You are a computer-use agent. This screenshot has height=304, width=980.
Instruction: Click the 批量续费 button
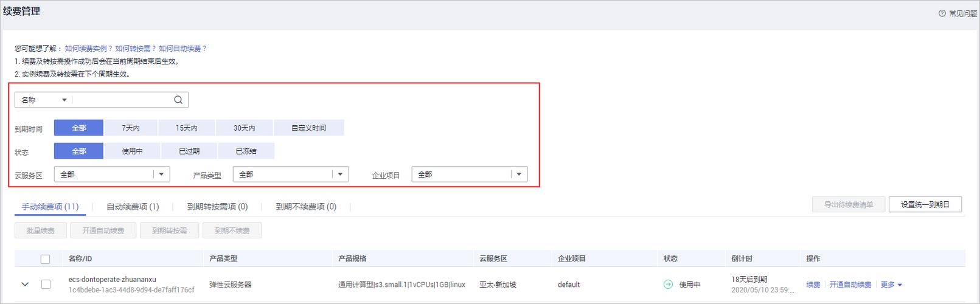coord(41,230)
